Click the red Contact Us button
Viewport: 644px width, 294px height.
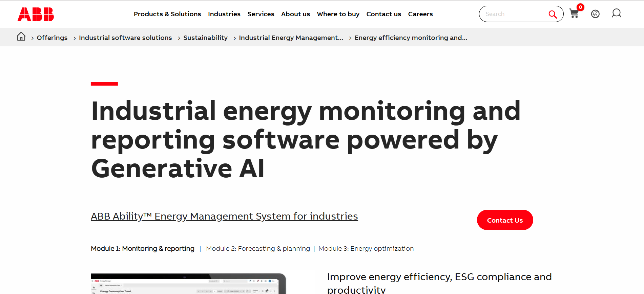tap(505, 220)
